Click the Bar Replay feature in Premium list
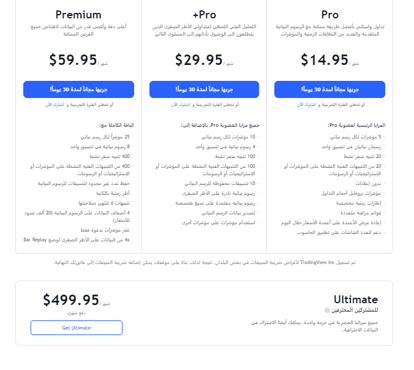Image resolution: width=414 pixels, height=370 pixels. (76, 240)
